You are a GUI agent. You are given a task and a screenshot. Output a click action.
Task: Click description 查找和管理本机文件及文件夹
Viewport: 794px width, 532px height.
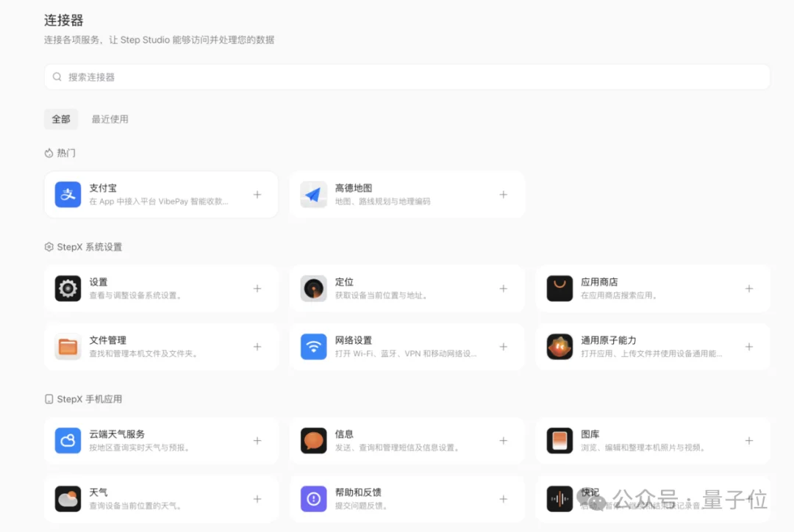point(143,354)
